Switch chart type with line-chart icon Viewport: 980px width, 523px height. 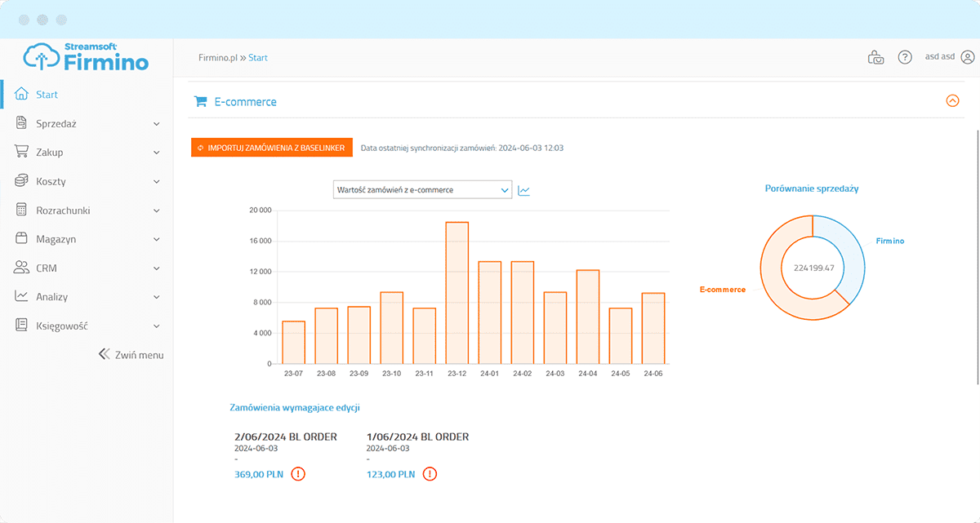(524, 190)
